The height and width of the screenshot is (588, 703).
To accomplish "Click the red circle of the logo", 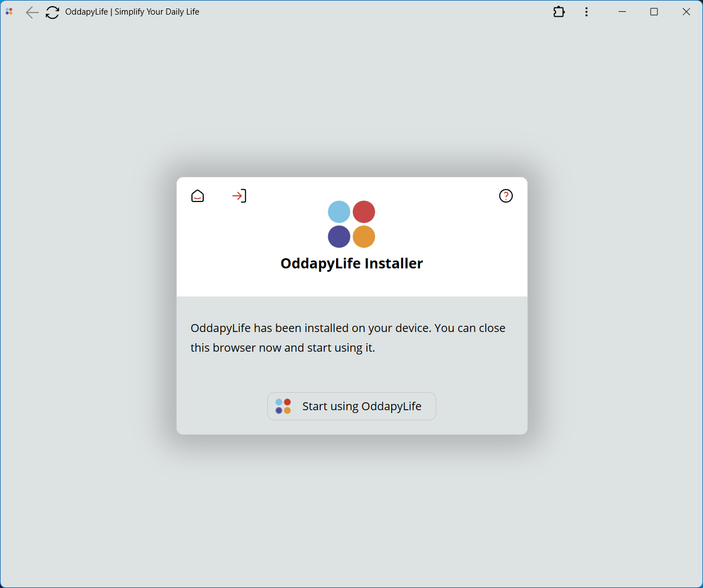I will tap(364, 212).
